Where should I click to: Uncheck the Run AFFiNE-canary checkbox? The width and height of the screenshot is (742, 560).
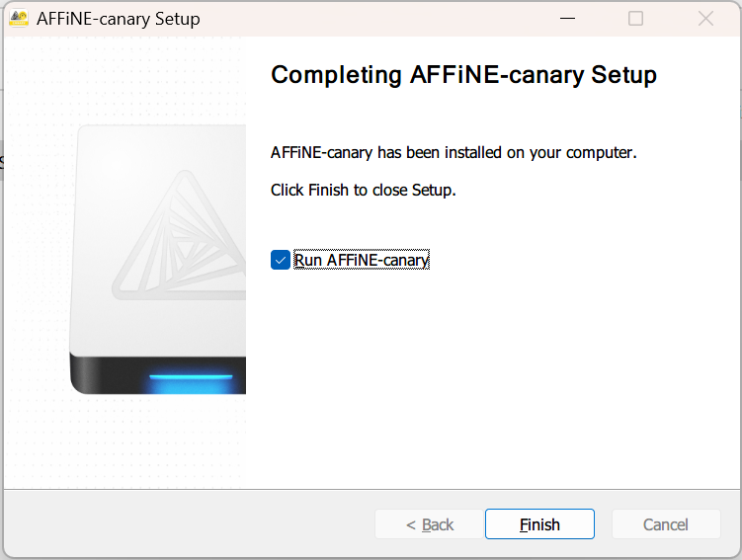pos(281,261)
